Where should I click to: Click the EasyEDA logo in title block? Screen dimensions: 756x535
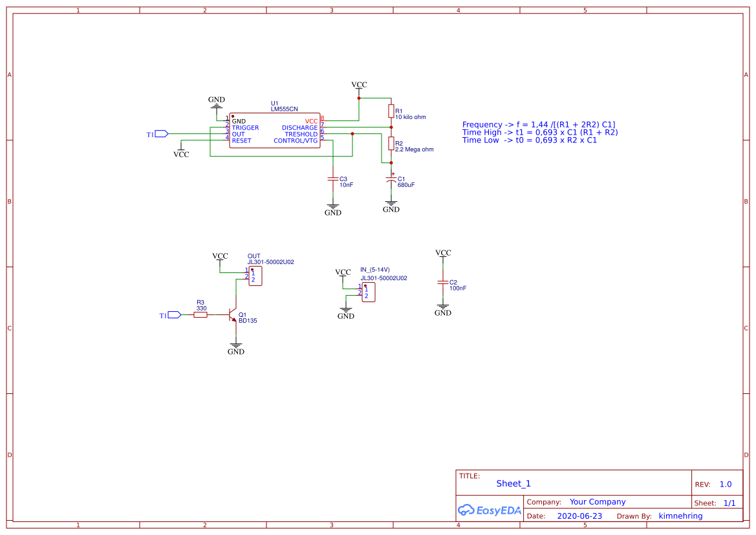pos(489,510)
